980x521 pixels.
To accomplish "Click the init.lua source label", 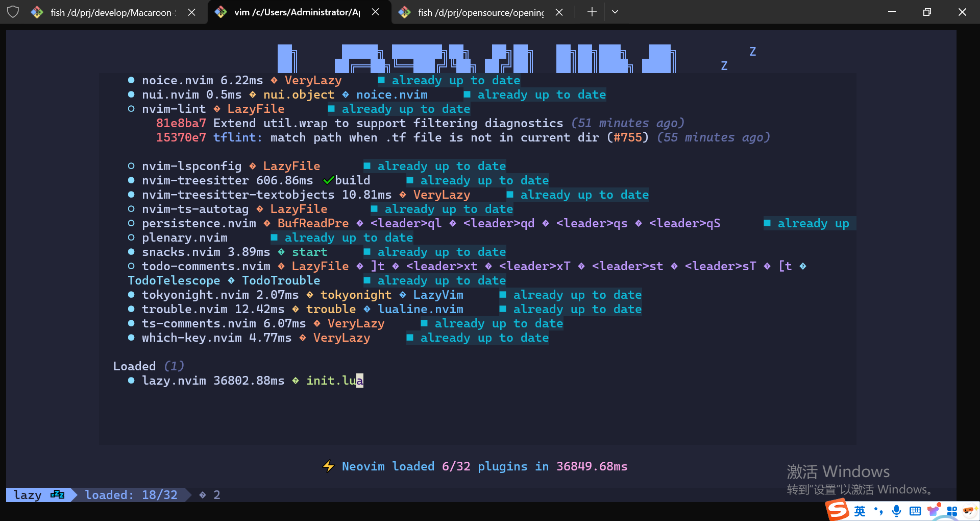I will pyautogui.click(x=335, y=381).
